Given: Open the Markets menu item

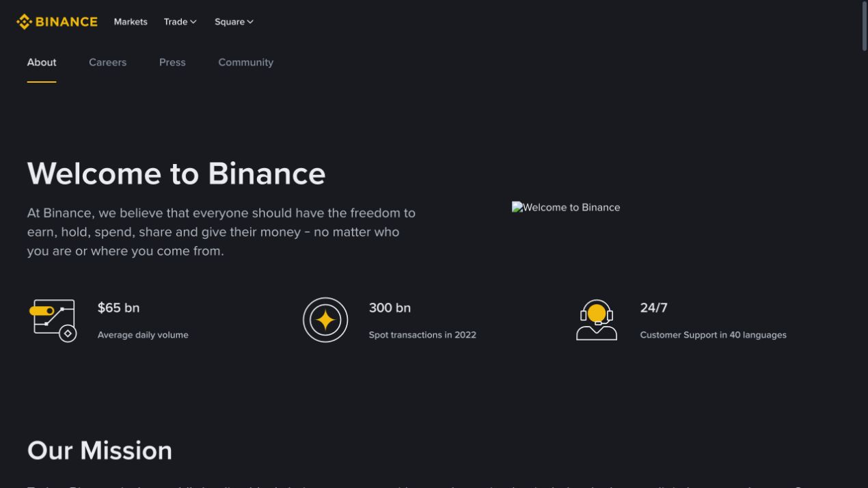Looking at the screenshot, I should pyautogui.click(x=131, y=22).
